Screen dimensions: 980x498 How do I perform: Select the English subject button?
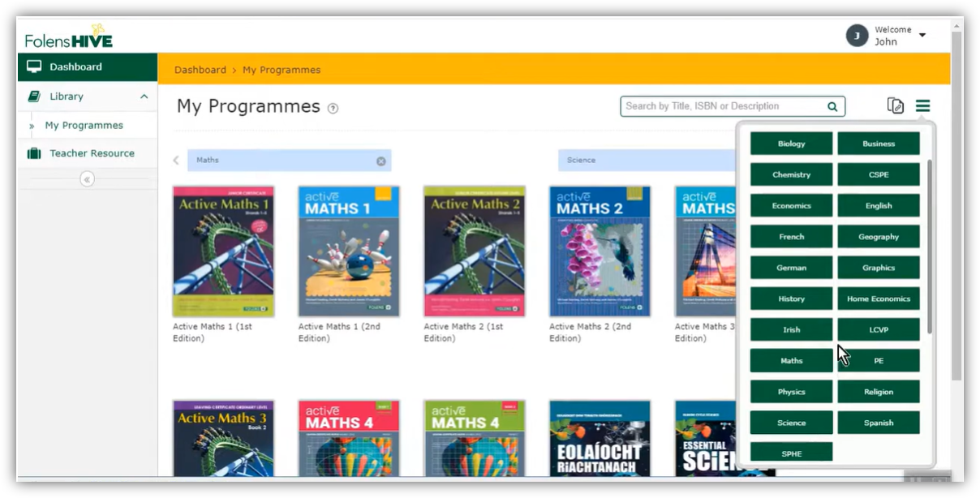(879, 206)
